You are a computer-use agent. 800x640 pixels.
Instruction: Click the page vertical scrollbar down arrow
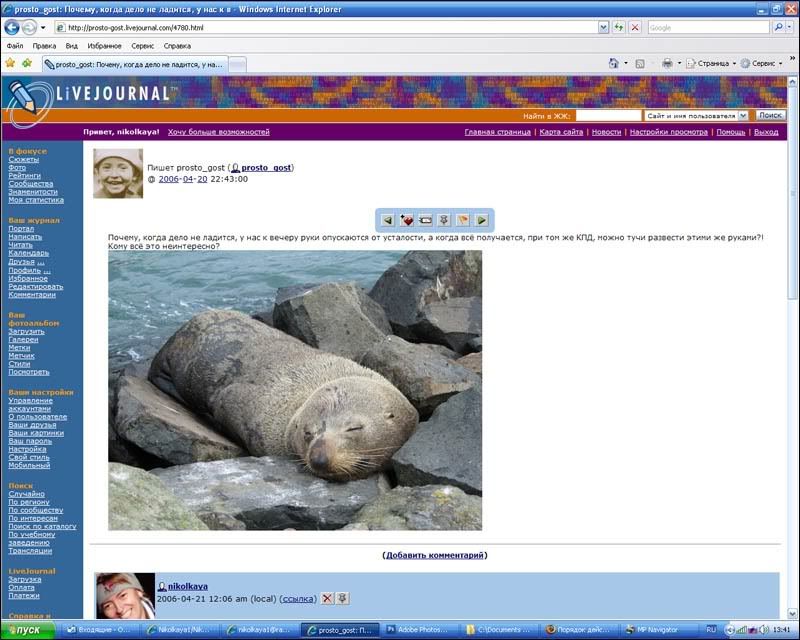tap(792, 613)
